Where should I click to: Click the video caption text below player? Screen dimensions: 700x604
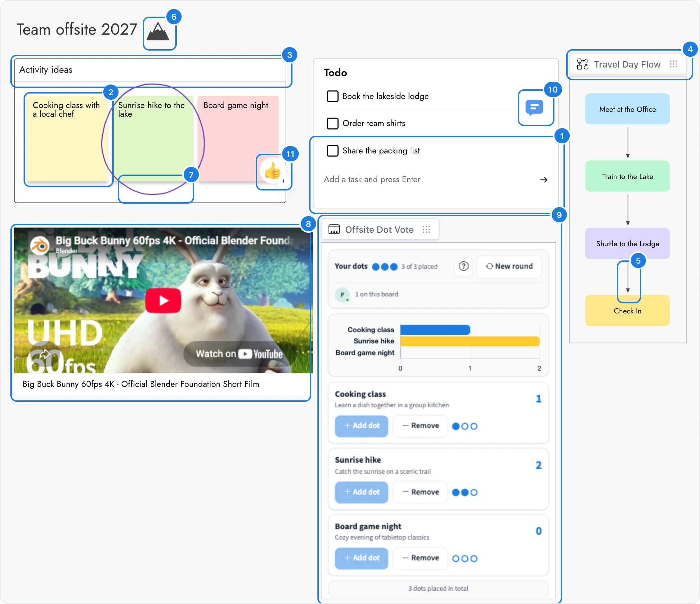point(141,384)
